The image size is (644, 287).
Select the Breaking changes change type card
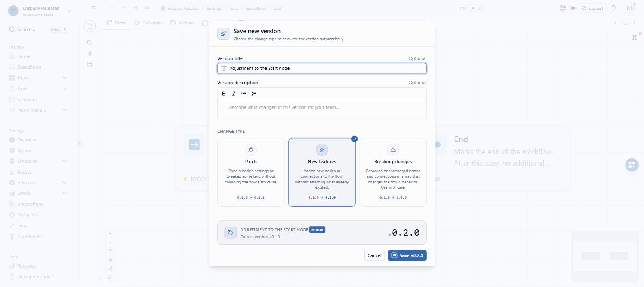(393, 172)
